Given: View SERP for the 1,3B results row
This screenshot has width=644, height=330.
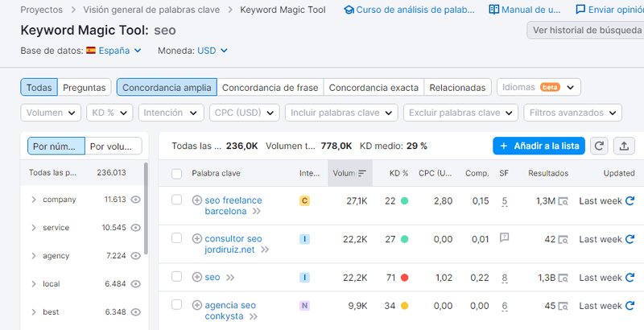Looking at the screenshot, I should (x=563, y=278).
